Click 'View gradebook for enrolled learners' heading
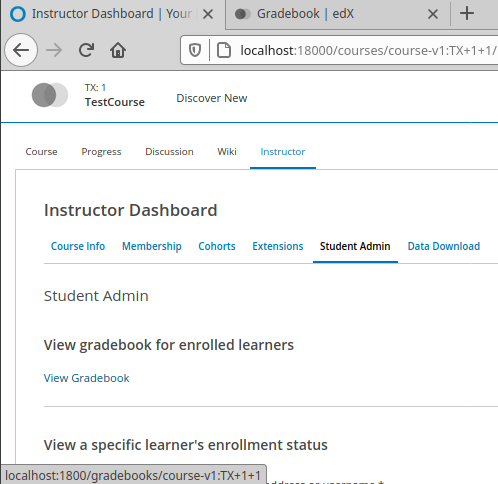This screenshot has height=484, width=498. point(169,345)
